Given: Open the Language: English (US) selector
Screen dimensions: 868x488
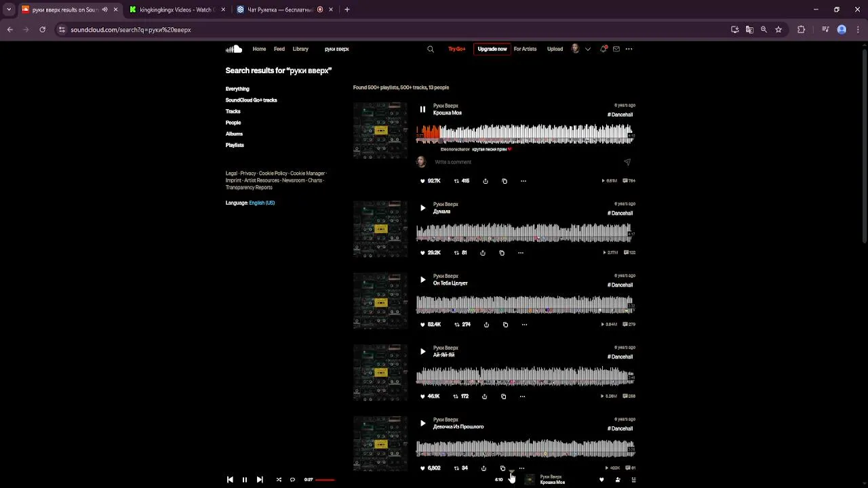Looking at the screenshot, I should tap(250, 203).
